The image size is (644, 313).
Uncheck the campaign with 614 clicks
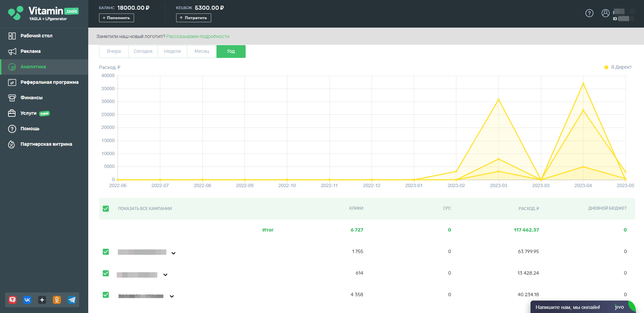tap(106, 273)
